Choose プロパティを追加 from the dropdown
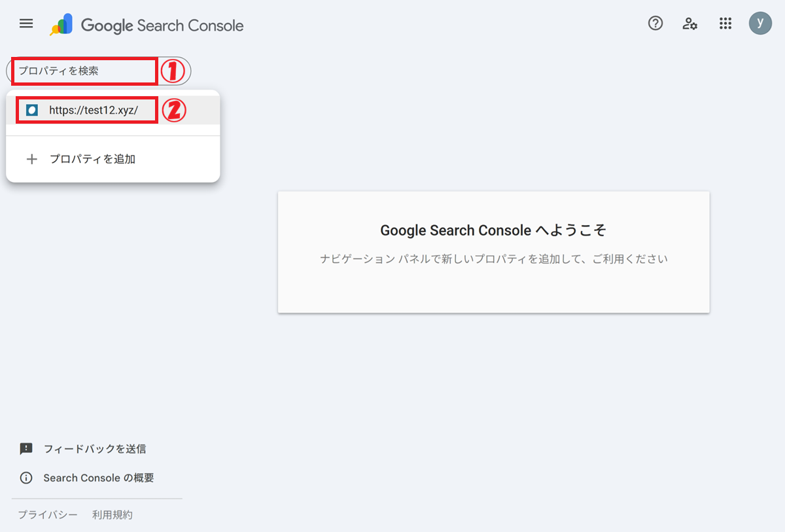 (92, 159)
